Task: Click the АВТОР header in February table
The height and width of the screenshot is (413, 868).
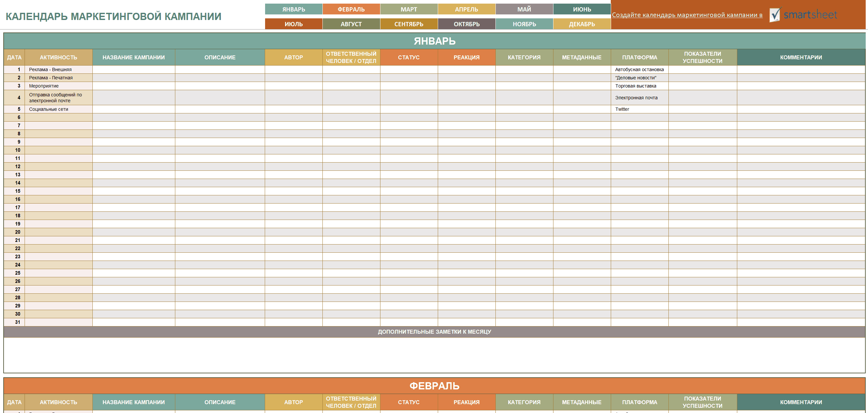Action: [294, 402]
